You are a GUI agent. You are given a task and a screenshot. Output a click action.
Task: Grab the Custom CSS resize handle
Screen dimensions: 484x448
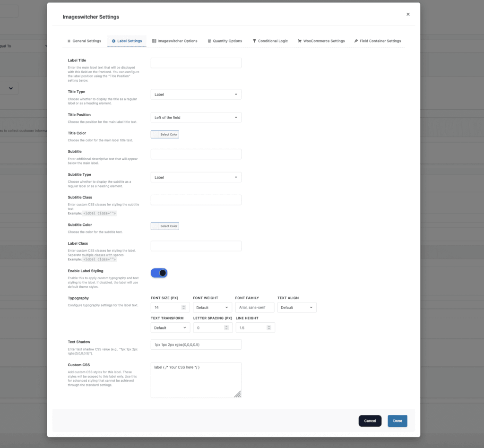(x=237, y=394)
